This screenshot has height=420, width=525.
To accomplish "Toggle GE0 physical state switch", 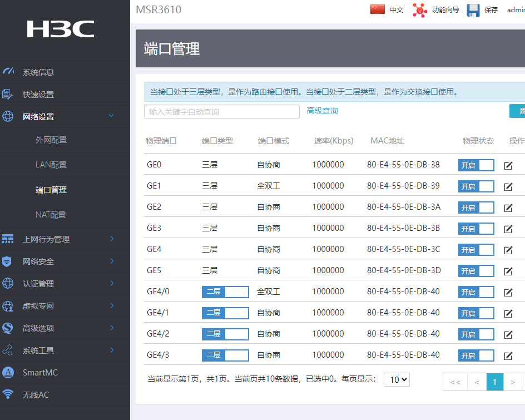I will click(x=476, y=165).
